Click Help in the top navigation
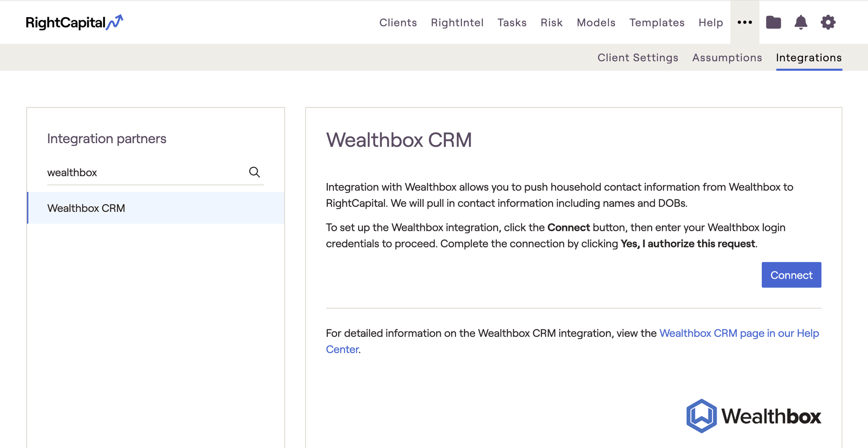The height and width of the screenshot is (448, 868). 710,23
